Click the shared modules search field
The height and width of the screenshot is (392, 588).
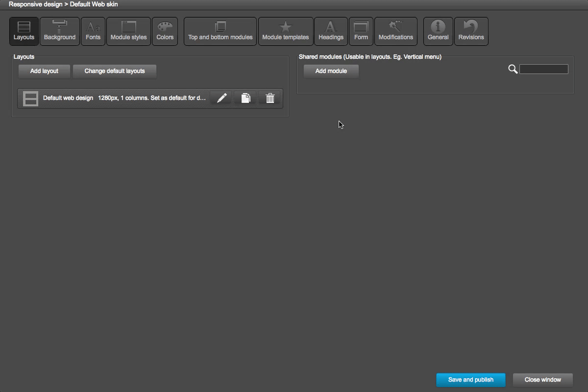(x=544, y=69)
